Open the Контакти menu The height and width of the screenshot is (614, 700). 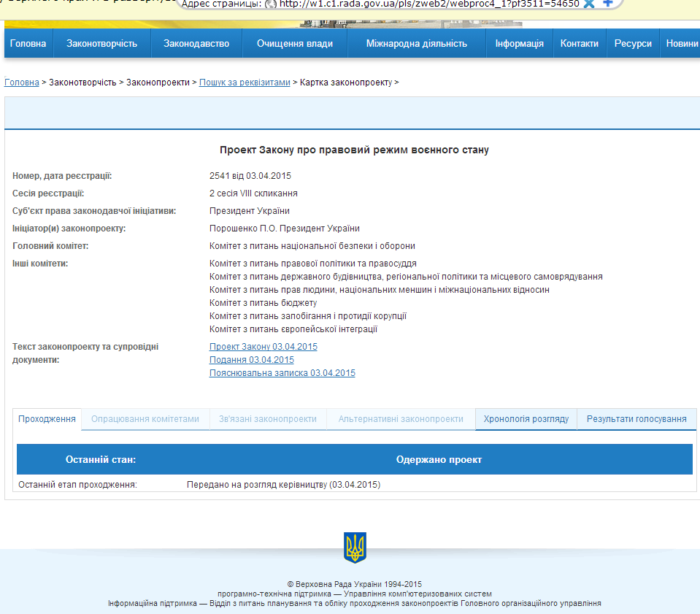(580, 43)
